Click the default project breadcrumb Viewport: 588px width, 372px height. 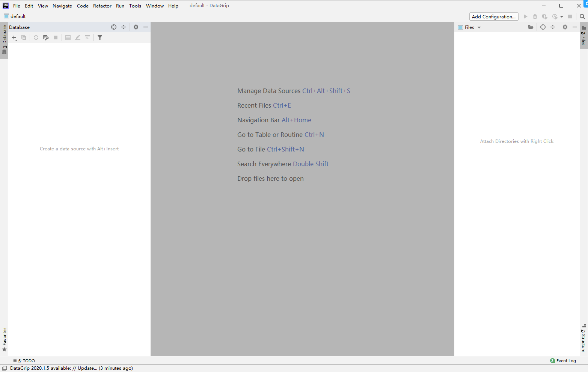(x=15, y=16)
